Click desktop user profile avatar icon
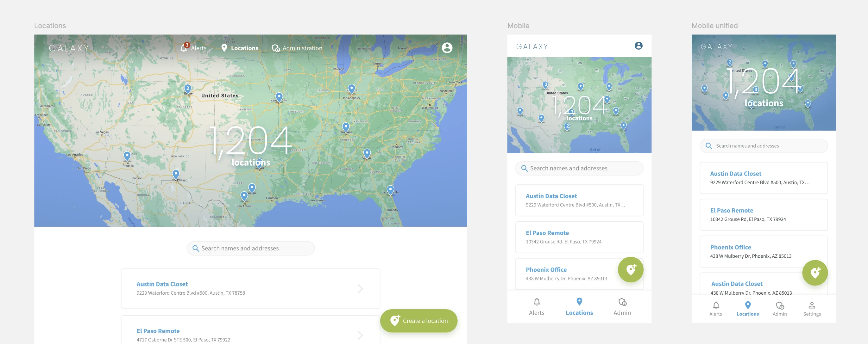This screenshot has height=344, width=868. (447, 48)
